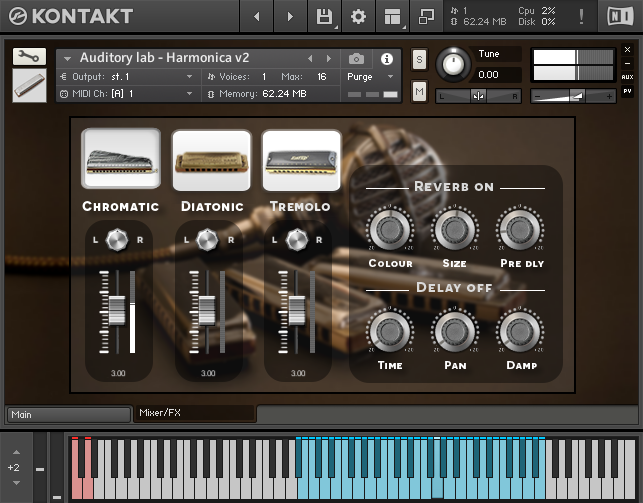This screenshot has height=503, width=643.
Task: Click the delay Time knob
Action: [390, 331]
